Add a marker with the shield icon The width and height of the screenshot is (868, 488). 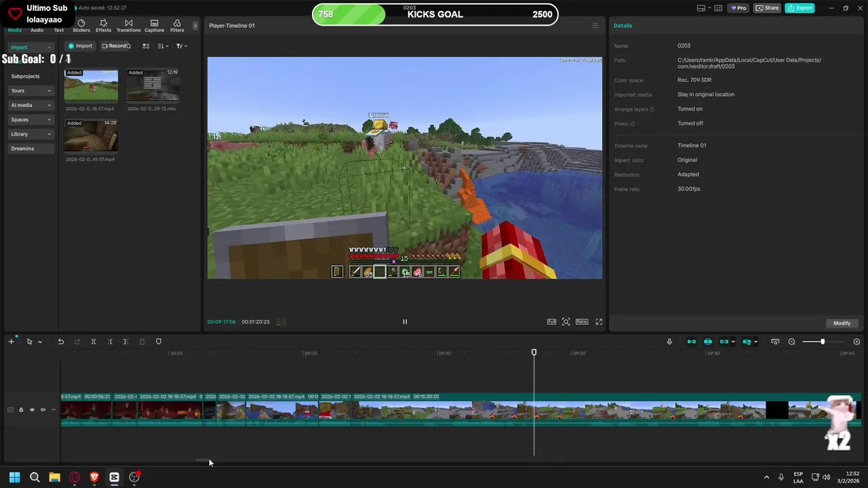pyautogui.click(x=159, y=342)
